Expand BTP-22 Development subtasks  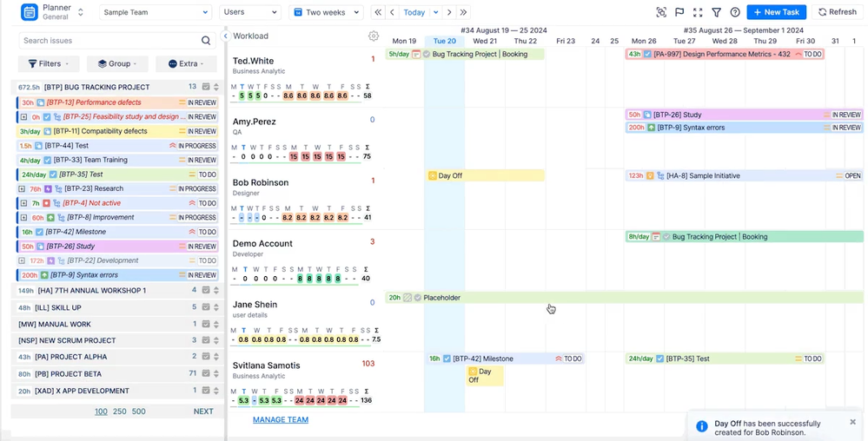click(x=22, y=260)
